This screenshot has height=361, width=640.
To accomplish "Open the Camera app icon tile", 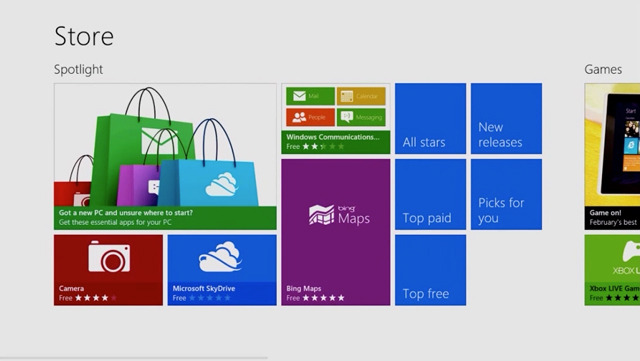I will pos(109,256).
